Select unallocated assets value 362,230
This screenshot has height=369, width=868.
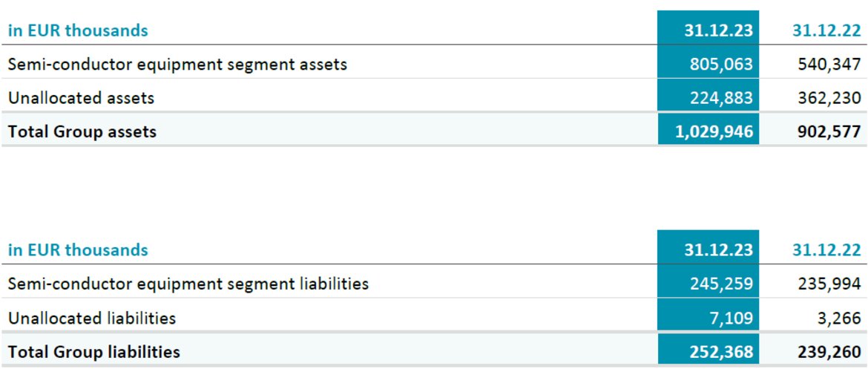click(x=830, y=98)
